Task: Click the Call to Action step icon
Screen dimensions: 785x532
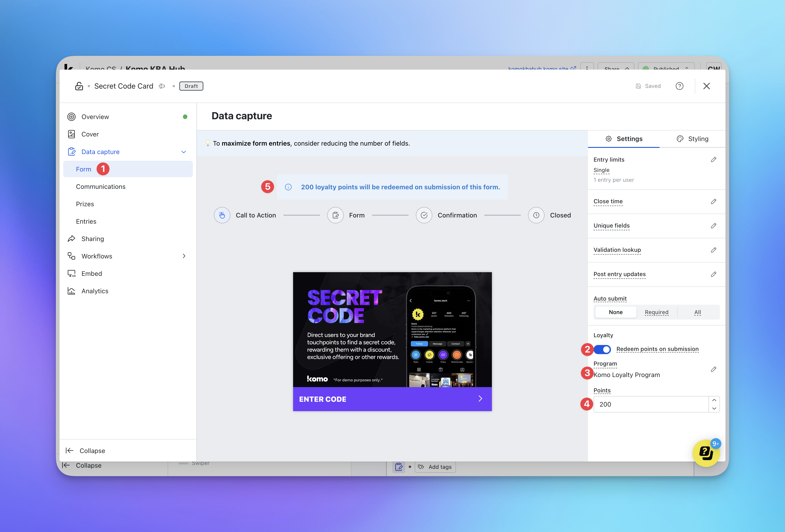Action: (222, 215)
